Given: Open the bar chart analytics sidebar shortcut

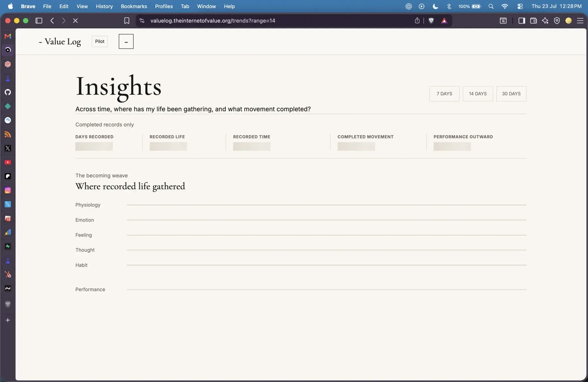Looking at the screenshot, I should 8,232.
